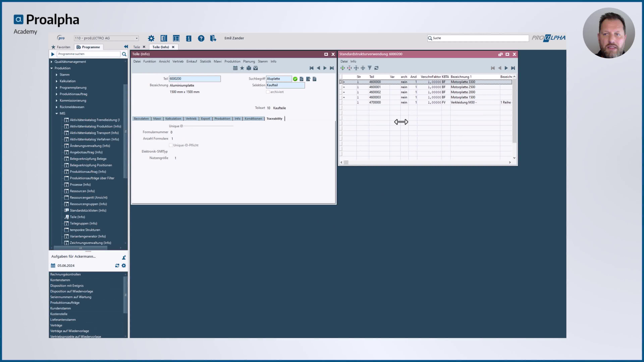Screen dimensions: 644x362
Task: Click the text document icon beside Suchbegriff
Action: tap(314, 79)
